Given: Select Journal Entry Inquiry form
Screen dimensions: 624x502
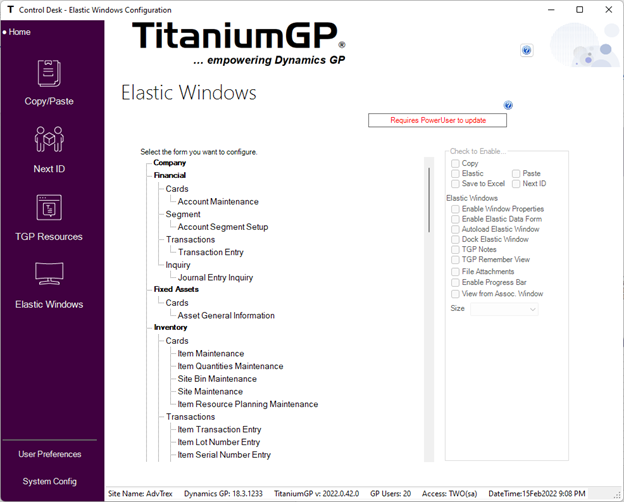Looking at the screenshot, I should tap(215, 277).
